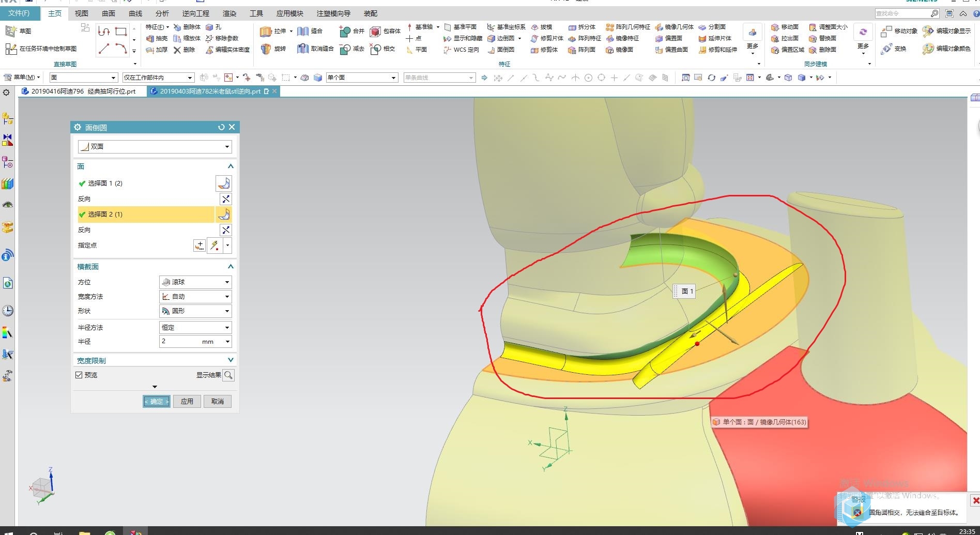980x535 pixels.
Task: Click the 替换面 replace face icon
Action: coord(813,38)
